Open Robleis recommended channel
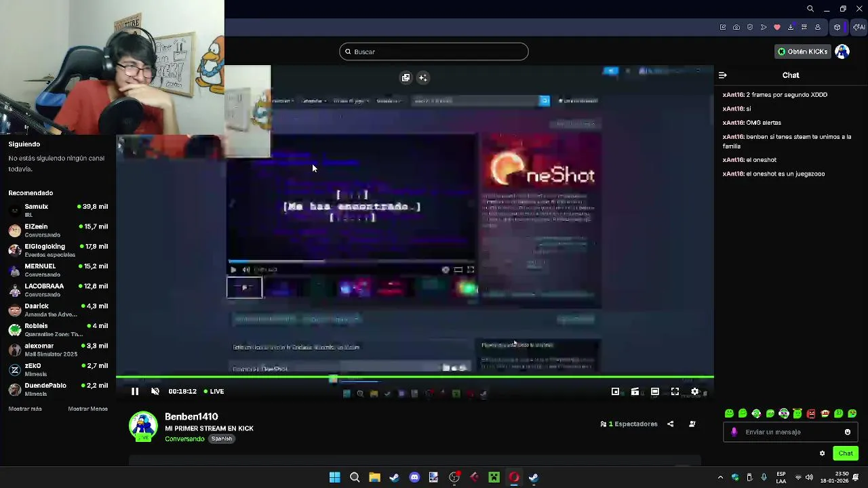868x488 pixels. pos(58,329)
